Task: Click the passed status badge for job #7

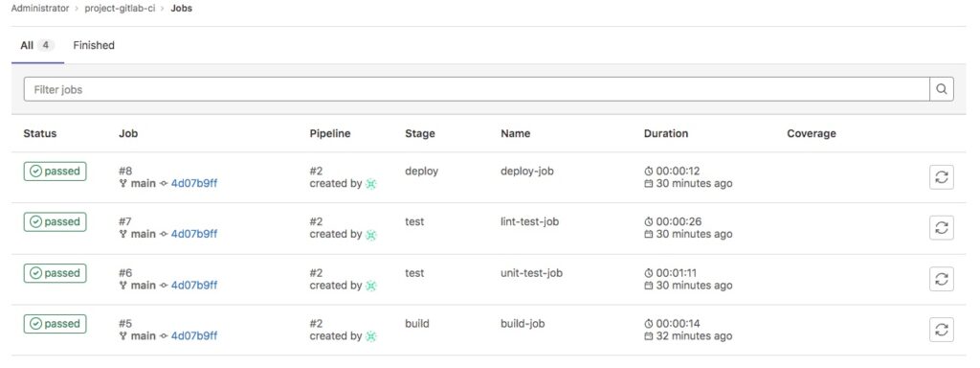Action: pyautogui.click(x=55, y=221)
